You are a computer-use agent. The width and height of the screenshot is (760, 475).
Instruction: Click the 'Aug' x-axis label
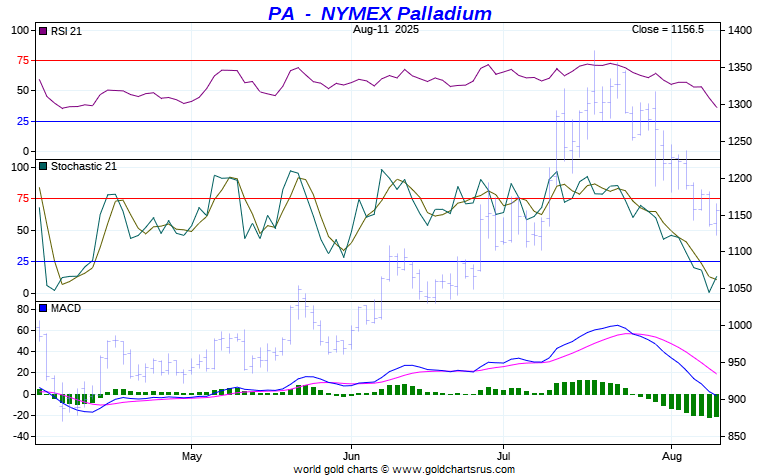pos(672,456)
